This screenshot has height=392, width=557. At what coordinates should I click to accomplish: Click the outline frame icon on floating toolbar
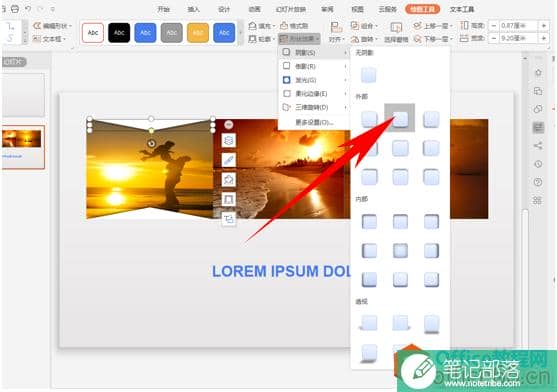click(x=228, y=199)
